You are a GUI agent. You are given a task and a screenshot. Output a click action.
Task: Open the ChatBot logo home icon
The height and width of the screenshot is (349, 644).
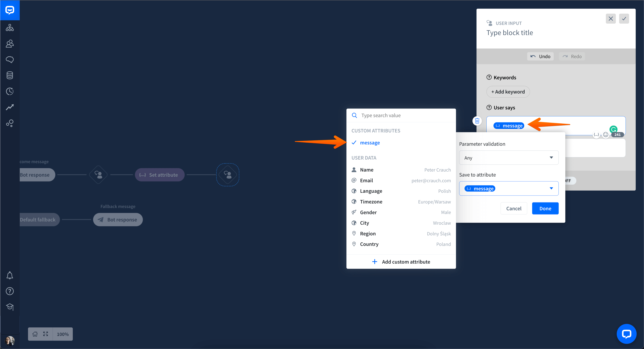10,10
